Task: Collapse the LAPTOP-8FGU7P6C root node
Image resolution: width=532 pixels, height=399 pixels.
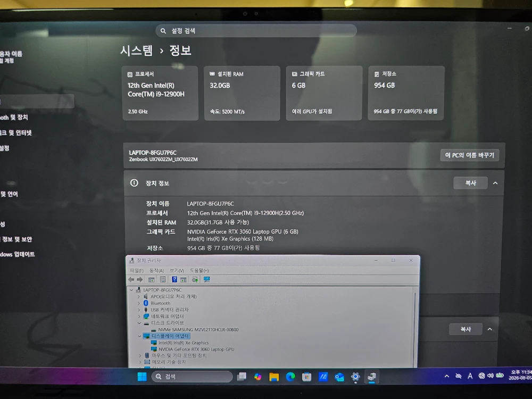Action: pos(131,290)
